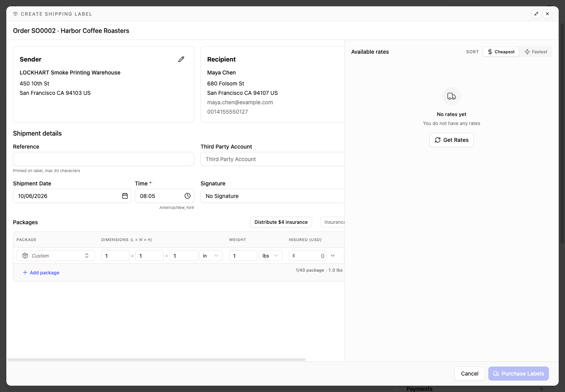Image resolution: width=565 pixels, height=392 pixels.
Task: Click the package weight field
Action: (243, 256)
